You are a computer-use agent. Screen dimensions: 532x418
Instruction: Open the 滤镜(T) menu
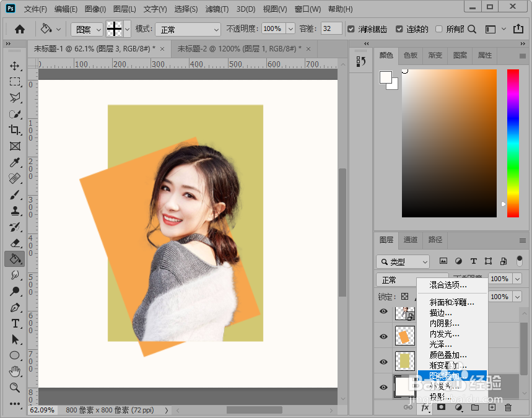[217, 9]
